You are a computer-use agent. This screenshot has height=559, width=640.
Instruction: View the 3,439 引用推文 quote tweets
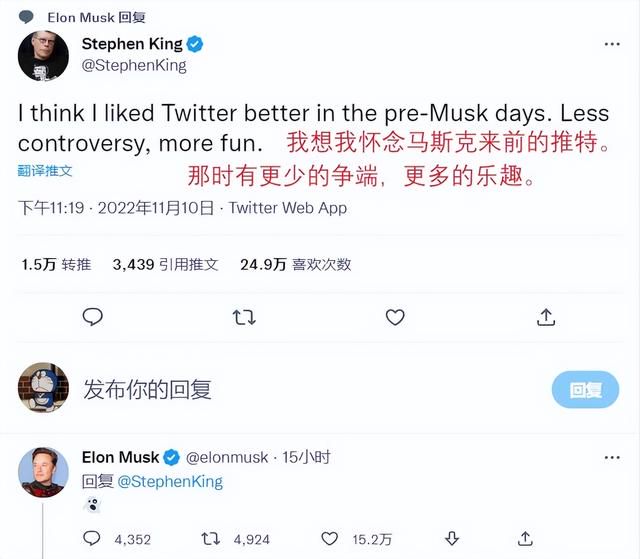[165, 264]
